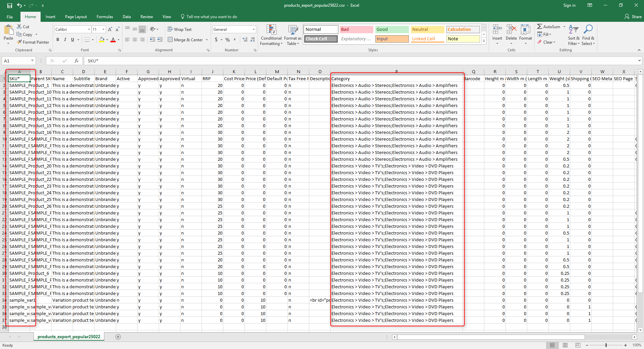644x349 pixels.
Task: Apply Comma Style format
Action: 234,40
